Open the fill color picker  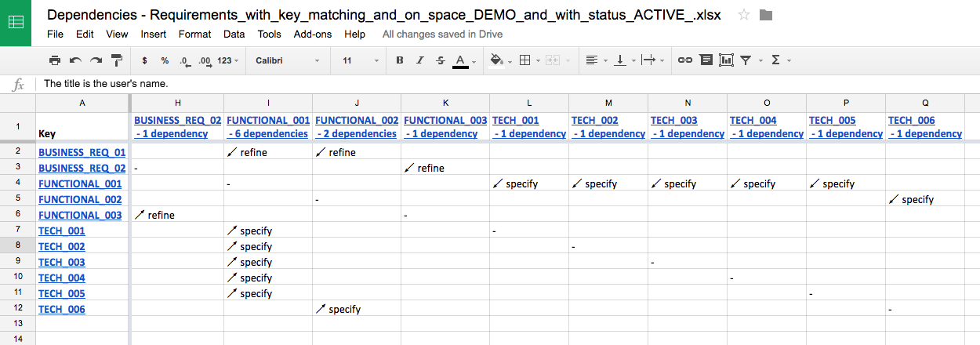point(499,60)
